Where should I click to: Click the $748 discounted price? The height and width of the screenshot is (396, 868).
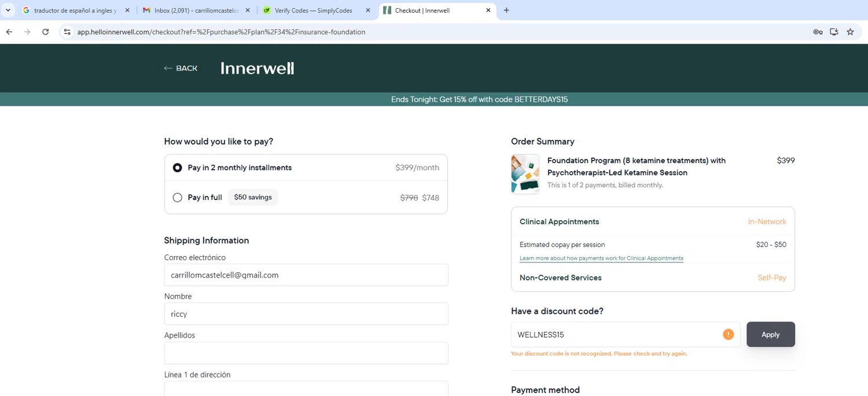click(431, 198)
